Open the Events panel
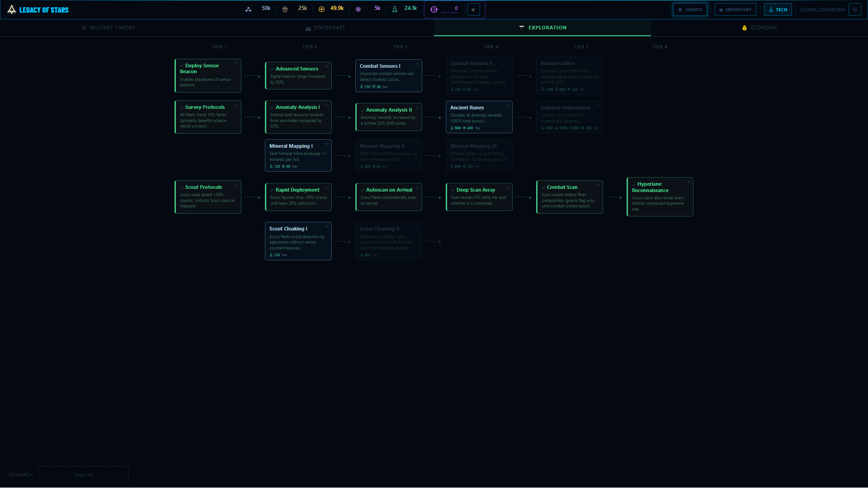 (690, 9)
